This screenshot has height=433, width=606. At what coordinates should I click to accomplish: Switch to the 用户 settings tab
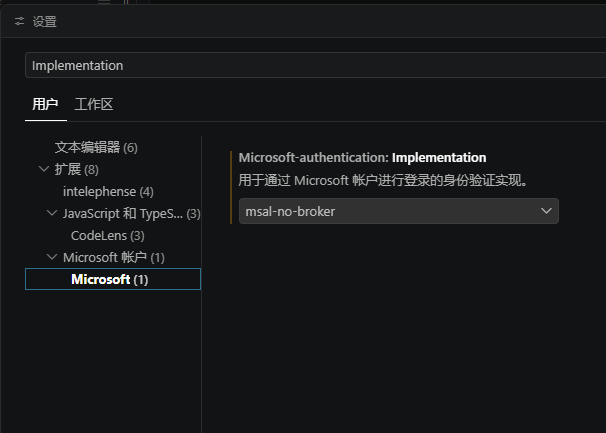tap(45, 104)
